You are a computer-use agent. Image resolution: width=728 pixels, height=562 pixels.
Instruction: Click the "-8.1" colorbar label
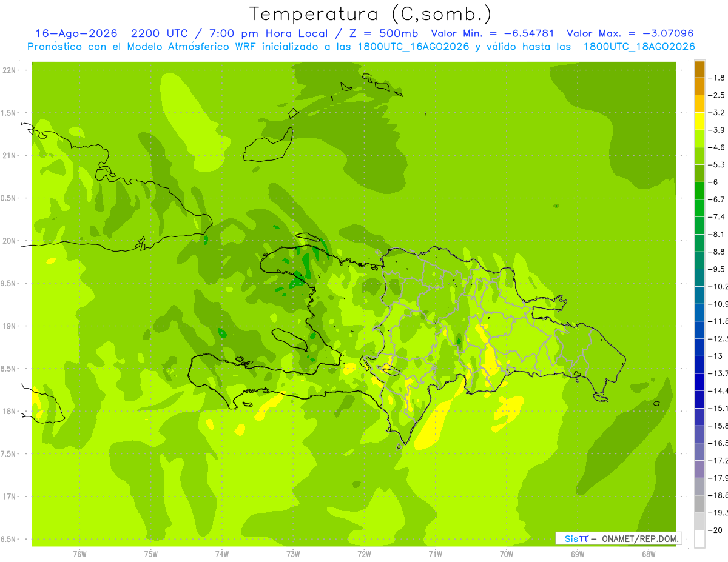click(718, 234)
